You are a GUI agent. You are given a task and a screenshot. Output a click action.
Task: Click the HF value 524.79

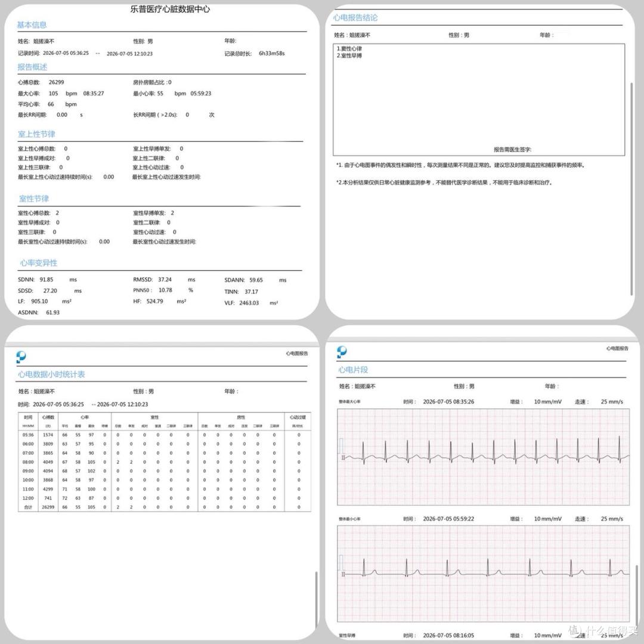[x=154, y=301]
